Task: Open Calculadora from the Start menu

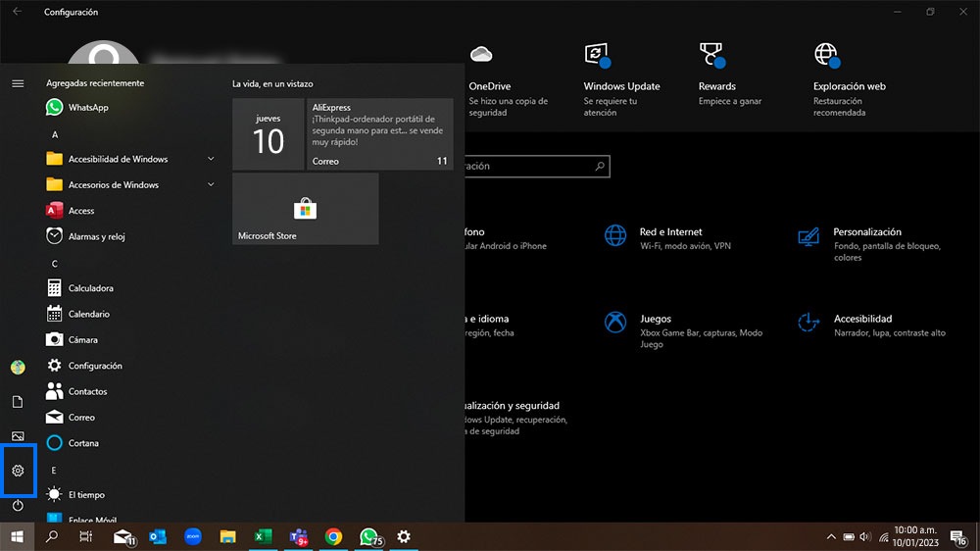Action: (90, 288)
